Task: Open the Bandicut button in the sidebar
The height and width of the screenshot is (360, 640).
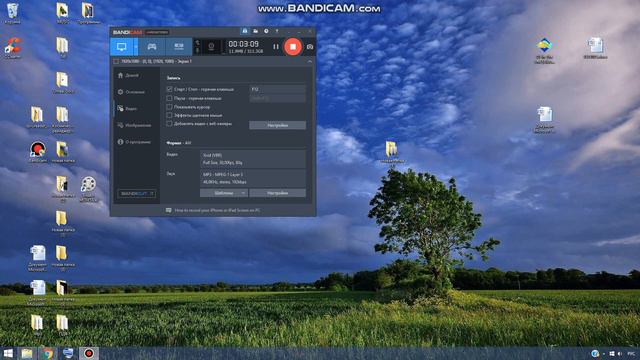Action: click(136, 193)
